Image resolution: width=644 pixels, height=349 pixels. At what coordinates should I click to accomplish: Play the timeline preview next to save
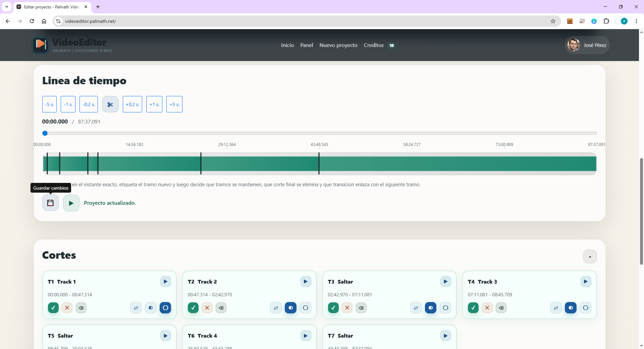click(71, 203)
